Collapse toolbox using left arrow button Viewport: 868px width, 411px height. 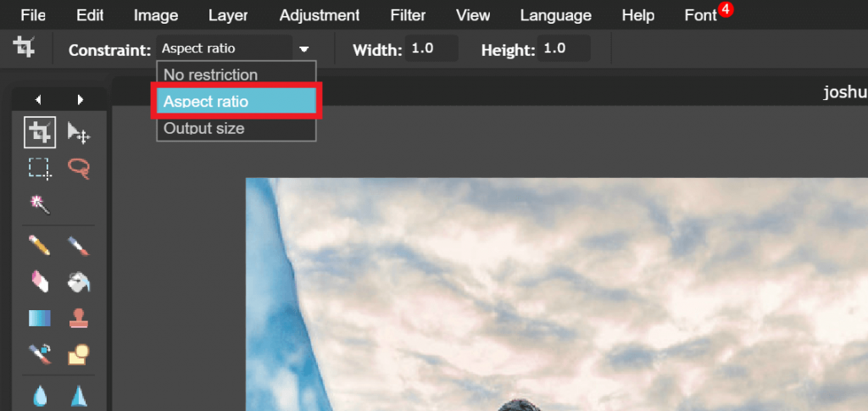pyautogui.click(x=38, y=99)
